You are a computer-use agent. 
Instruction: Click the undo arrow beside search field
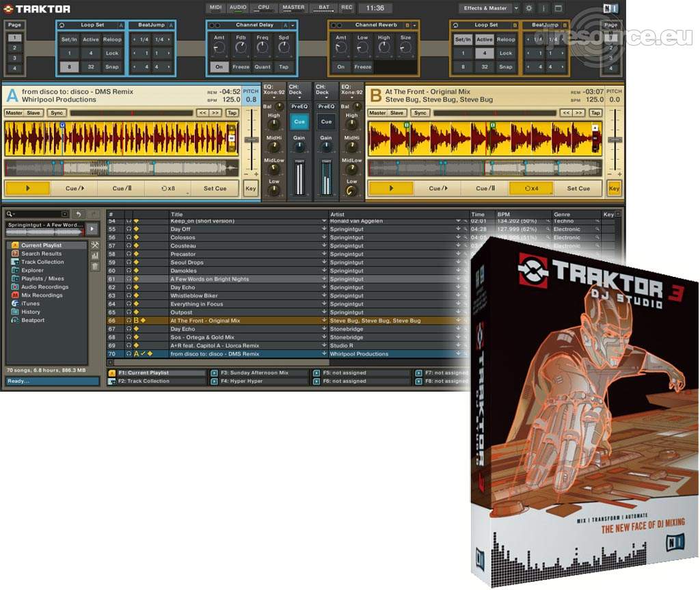(78, 215)
